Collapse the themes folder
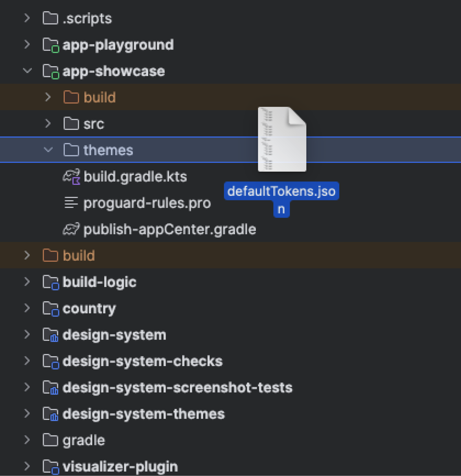Screen dimensions: 461x476 [x=48, y=150]
